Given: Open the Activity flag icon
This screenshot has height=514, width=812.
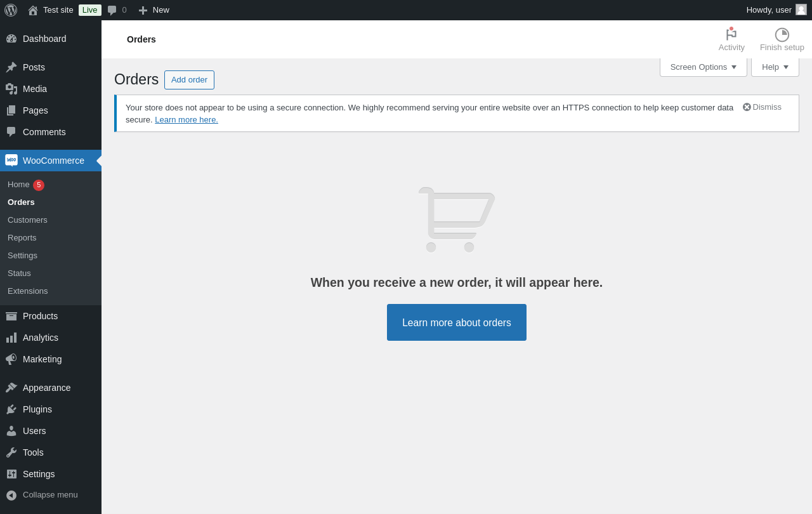Looking at the screenshot, I should [x=731, y=34].
